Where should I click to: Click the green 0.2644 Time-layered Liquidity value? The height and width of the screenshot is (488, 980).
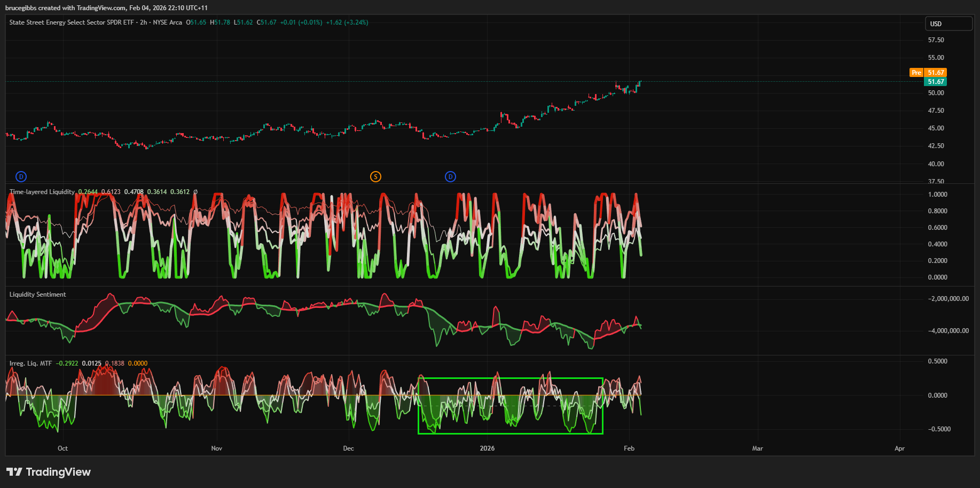click(88, 192)
